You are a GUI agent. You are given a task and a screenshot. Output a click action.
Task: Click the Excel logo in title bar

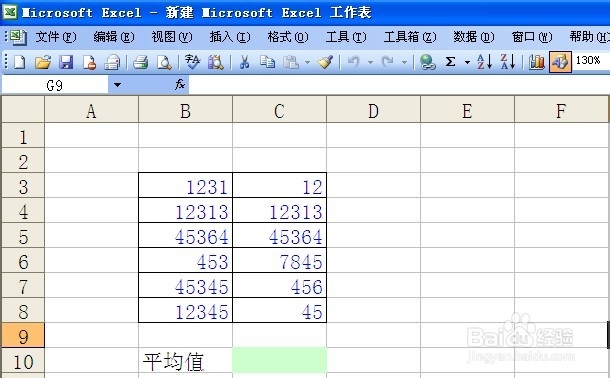(10, 12)
